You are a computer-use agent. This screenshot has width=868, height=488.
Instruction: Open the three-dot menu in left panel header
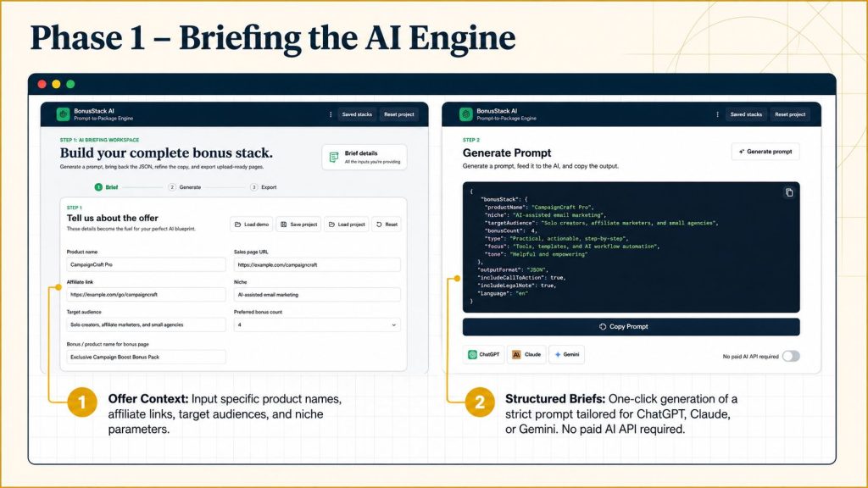click(331, 114)
